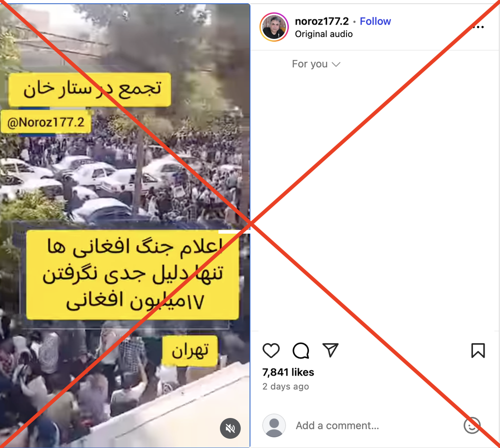Expand the For you comment sorting dropdown
The image size is (500, 448).
(x=316, y=64)
